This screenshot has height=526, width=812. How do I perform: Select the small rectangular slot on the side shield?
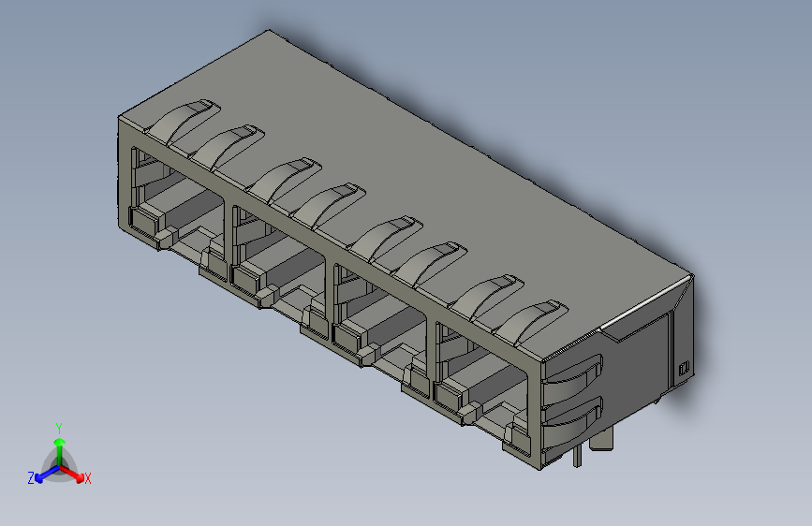click(x=684, y=368)
